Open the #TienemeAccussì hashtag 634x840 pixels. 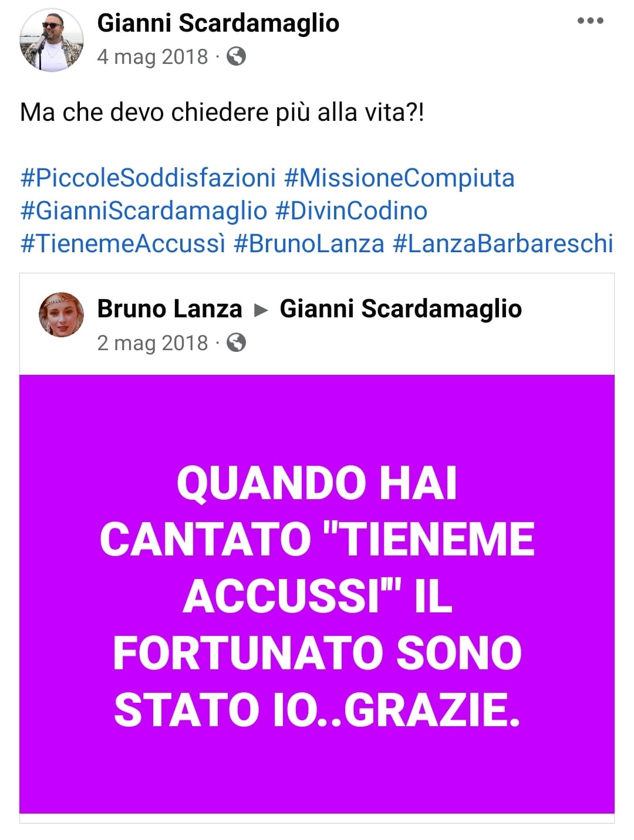point(123,243)
